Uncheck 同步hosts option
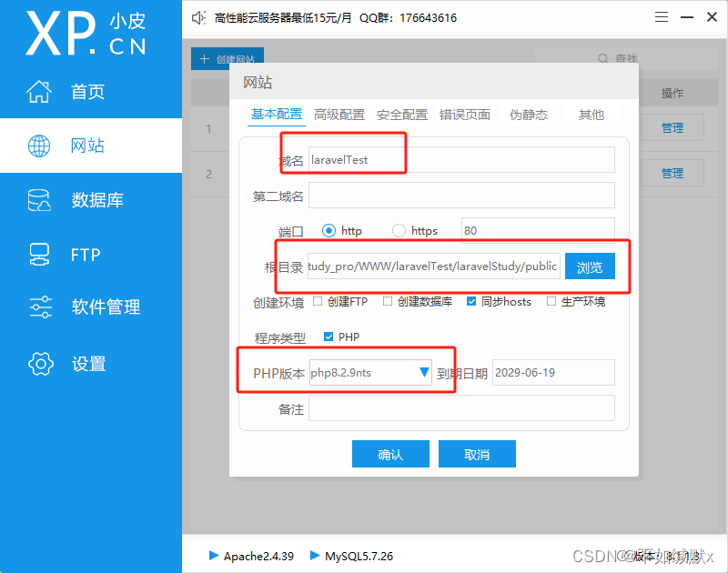This screenshot has width=728, height=573. pyautogui.click(x=471, y=302)
